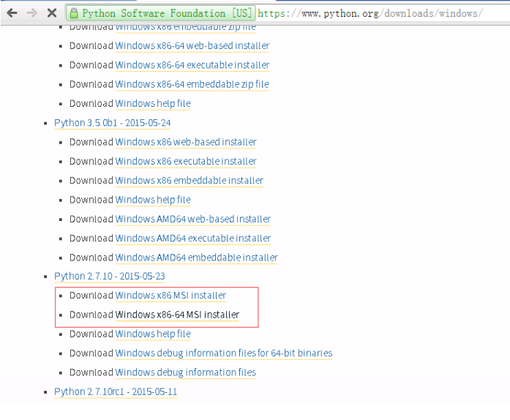Open Windows x86-64 web-based installer link
Screen dimensions: 510x420
(192, 46)
